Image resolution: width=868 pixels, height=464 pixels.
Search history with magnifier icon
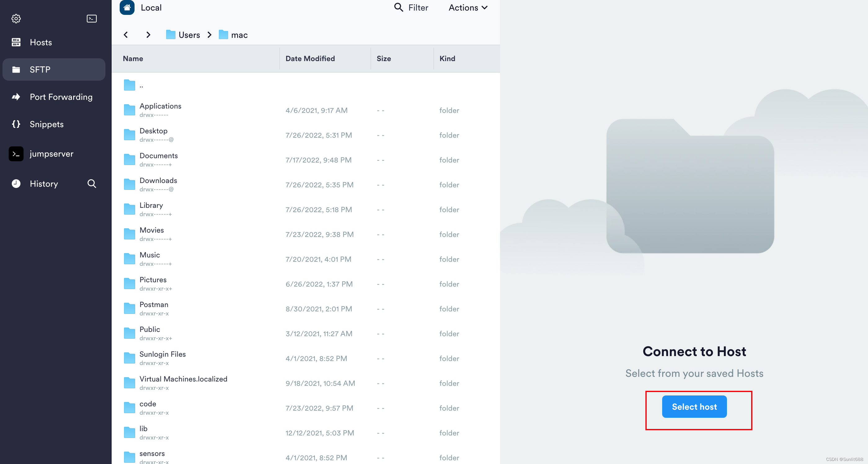pyautogui.click(x=92, y=184)
